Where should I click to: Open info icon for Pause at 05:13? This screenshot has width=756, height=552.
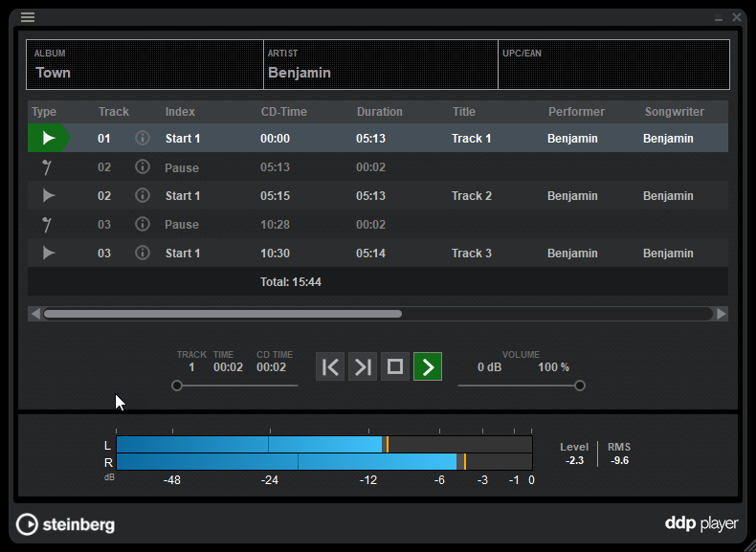click(143, 166)
